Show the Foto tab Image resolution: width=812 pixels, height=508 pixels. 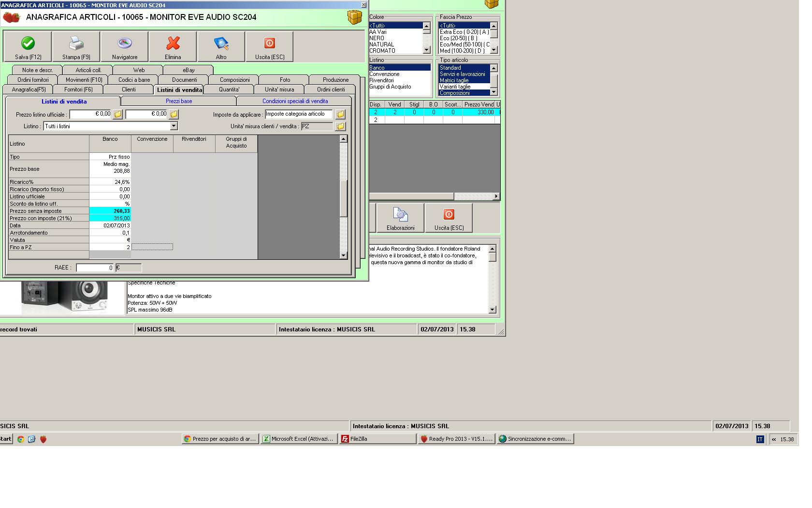(285, 80)
